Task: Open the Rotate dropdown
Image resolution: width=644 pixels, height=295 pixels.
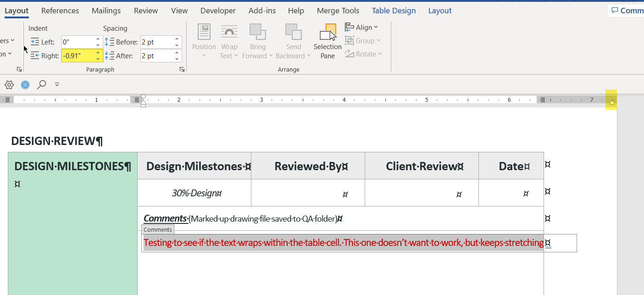Action: coord(363,54)
